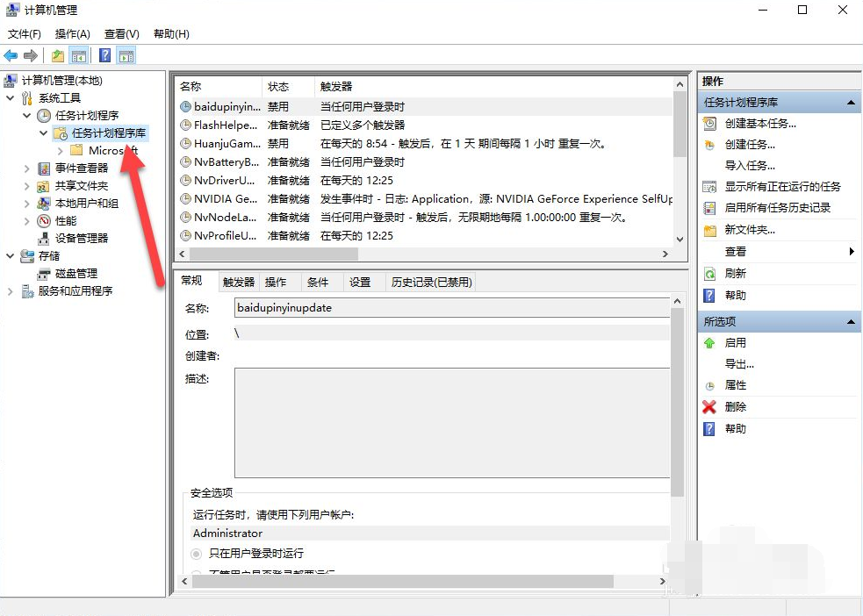Click the back arrow navigation icon
This screenshot has height=616, width=863.
coord(10,54)
